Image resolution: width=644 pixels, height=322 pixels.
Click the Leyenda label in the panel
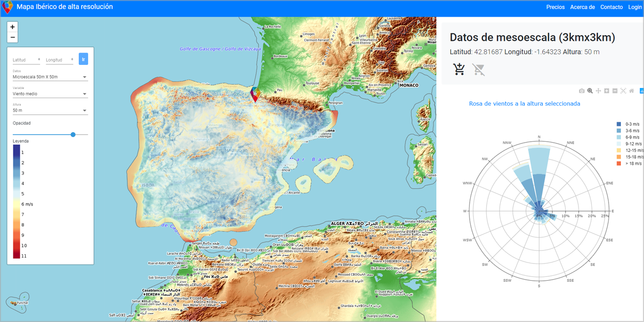point(21,141)
